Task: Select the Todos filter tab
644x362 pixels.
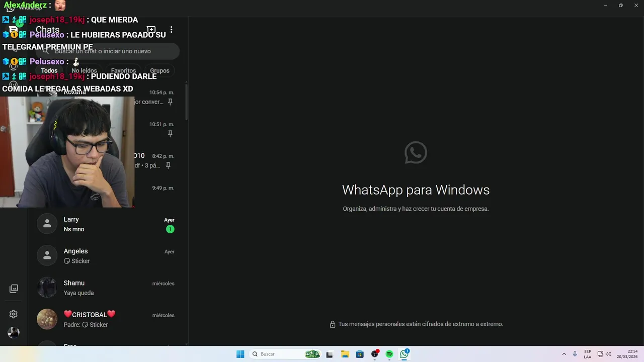Action: point(49,71)
